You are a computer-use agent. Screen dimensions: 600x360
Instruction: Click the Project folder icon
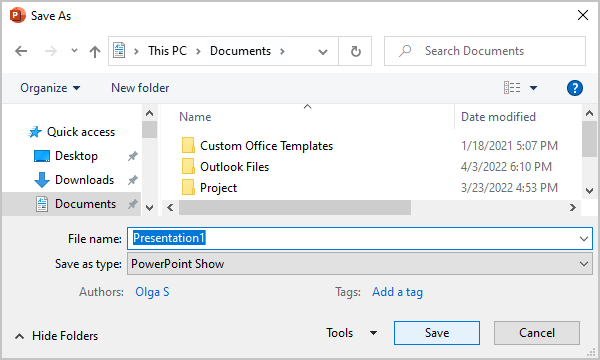click(x=188, y=187)
